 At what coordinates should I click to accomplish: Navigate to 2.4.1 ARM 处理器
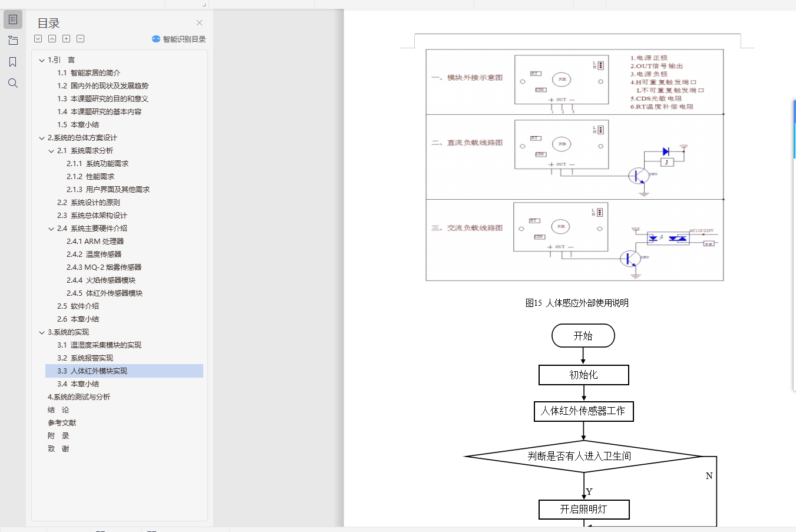[95, 242]
